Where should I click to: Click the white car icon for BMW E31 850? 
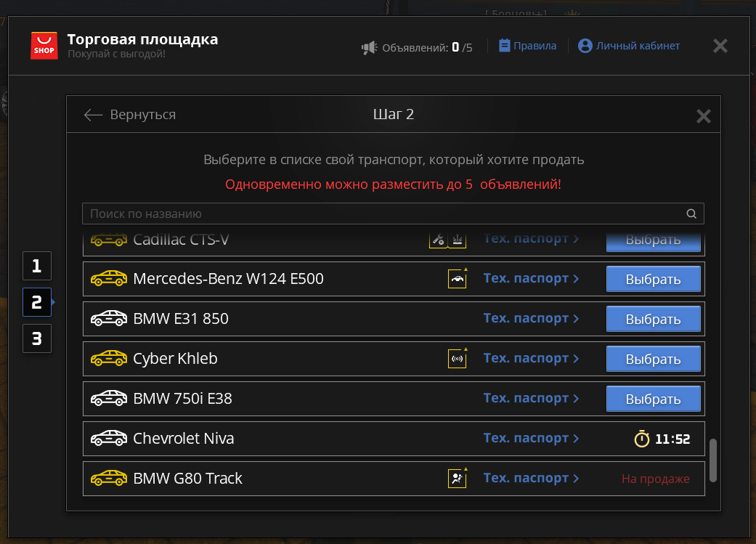click(109, 318)
